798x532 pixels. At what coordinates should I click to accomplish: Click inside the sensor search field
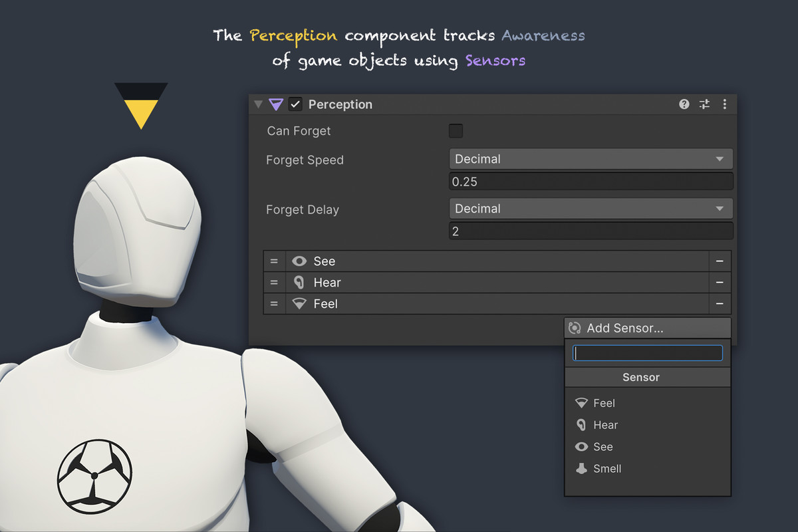point(646,352)
